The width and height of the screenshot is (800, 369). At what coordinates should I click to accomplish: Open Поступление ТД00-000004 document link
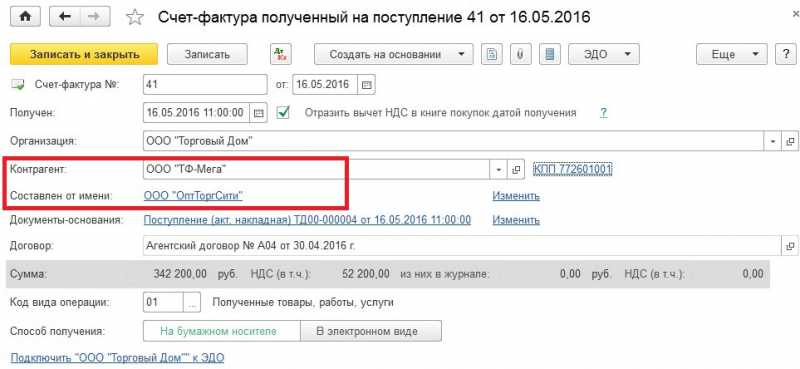307,220
